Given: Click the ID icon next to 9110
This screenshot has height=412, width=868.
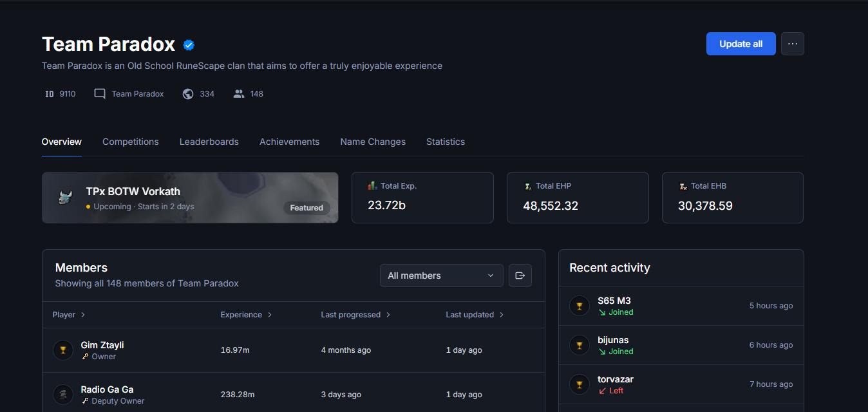Looking at the screenshot, I should 50,94.
